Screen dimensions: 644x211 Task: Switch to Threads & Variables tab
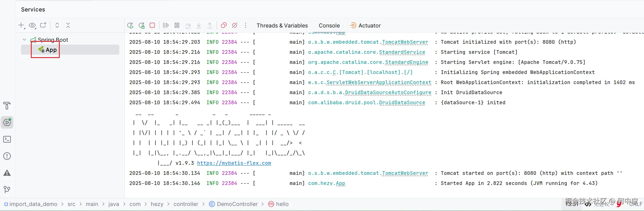tap(282, 25)
